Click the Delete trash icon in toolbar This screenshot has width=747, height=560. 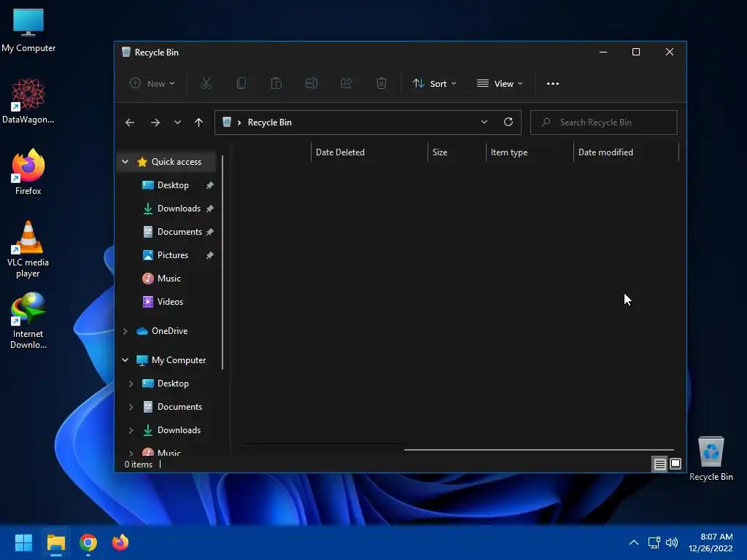(381, 83)
